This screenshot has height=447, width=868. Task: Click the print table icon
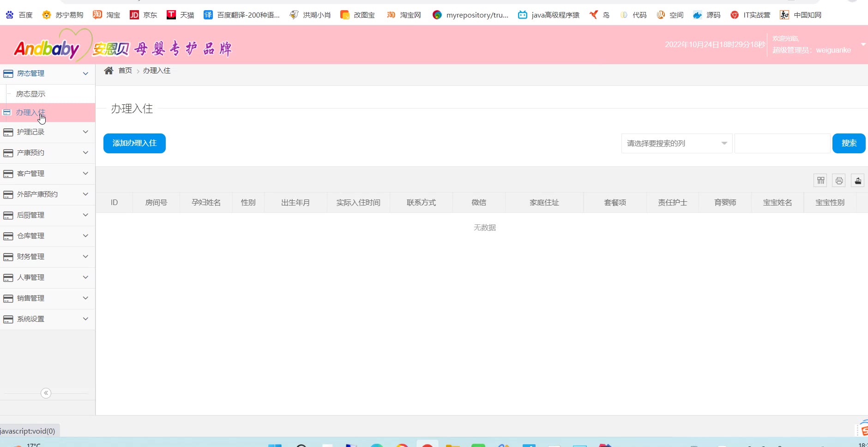click(839, 181)
